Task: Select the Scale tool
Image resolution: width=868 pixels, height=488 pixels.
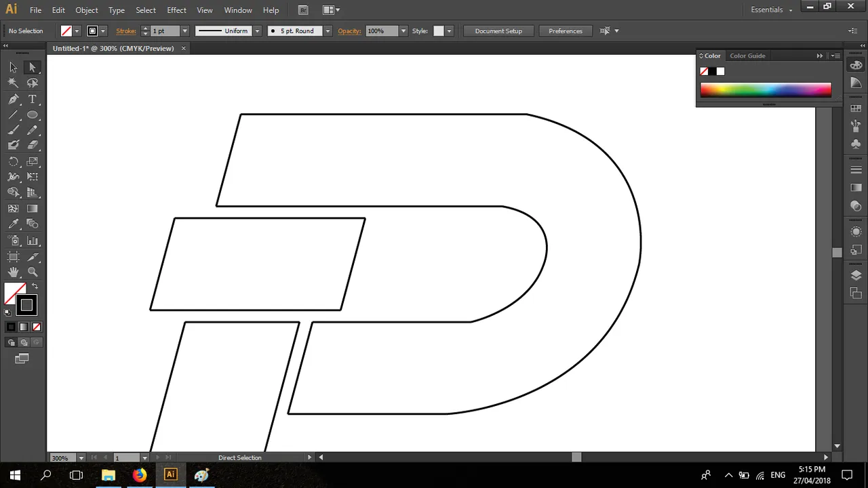Action: (x=32, y=161)
